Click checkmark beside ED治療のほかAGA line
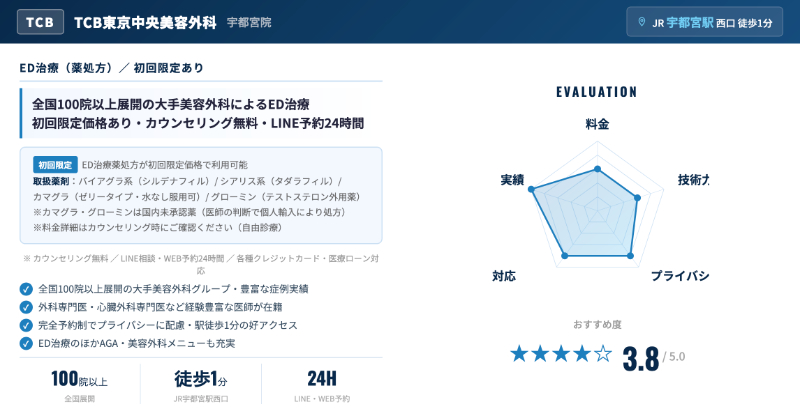This screenshot has width=800, height=418. [x=26, y=343]
